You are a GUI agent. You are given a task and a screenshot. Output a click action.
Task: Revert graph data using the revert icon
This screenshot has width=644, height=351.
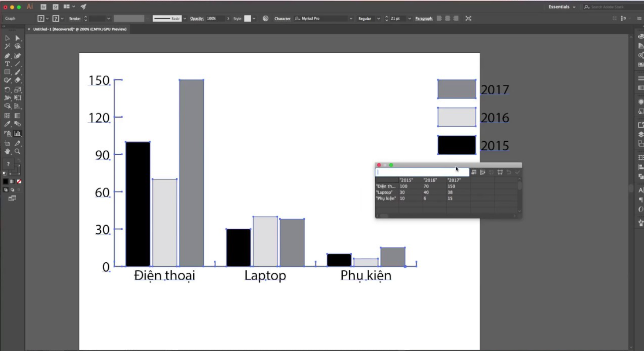pyautogui.click(x=509, y=172)
